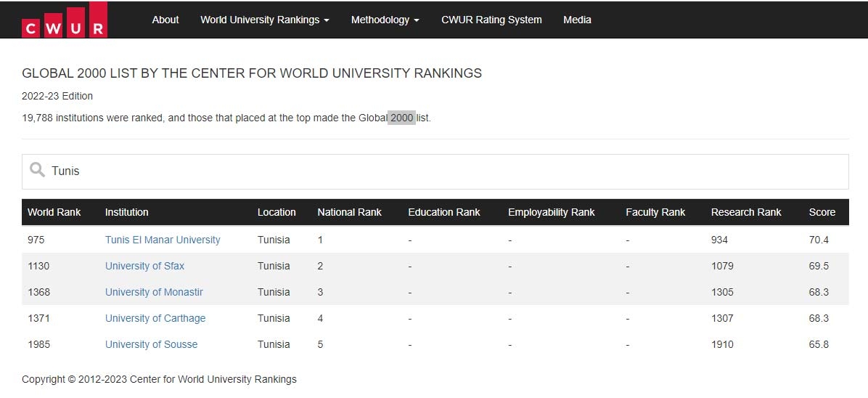Open the CWUR Rating System page
The image size is (868, 398).
[491, 20]
